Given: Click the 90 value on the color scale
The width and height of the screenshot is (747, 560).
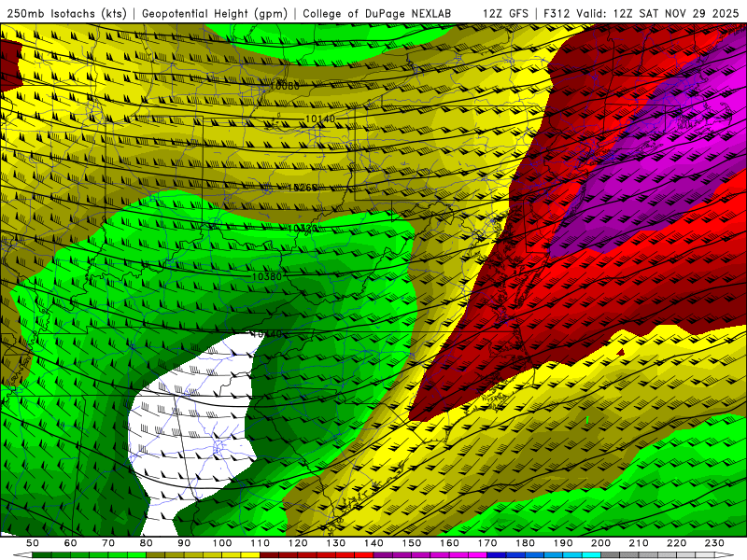Looking at the screenshot, I should [184, 543].
